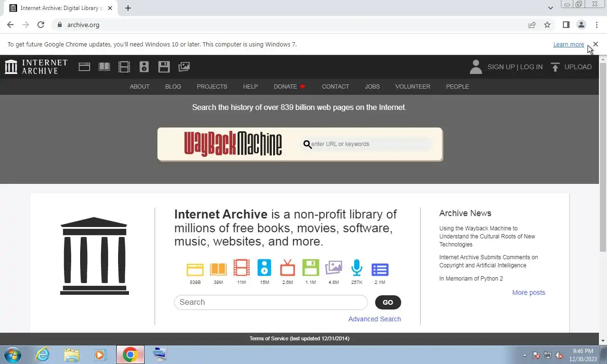Open the Video film icon in the top navigation
The image size is (607, 364).
pos(124,67)
